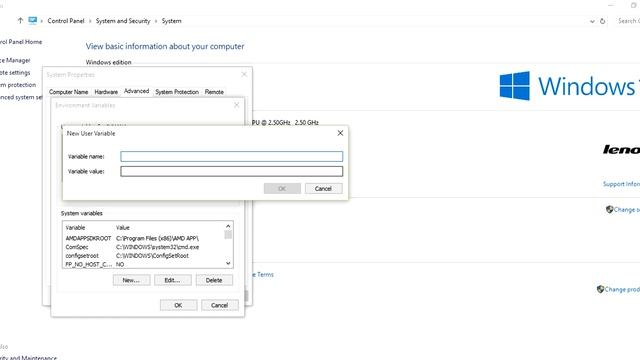Viewport: 640px width, 360px height.
Task: Click the Value column header
Action: tap(122, 228)
